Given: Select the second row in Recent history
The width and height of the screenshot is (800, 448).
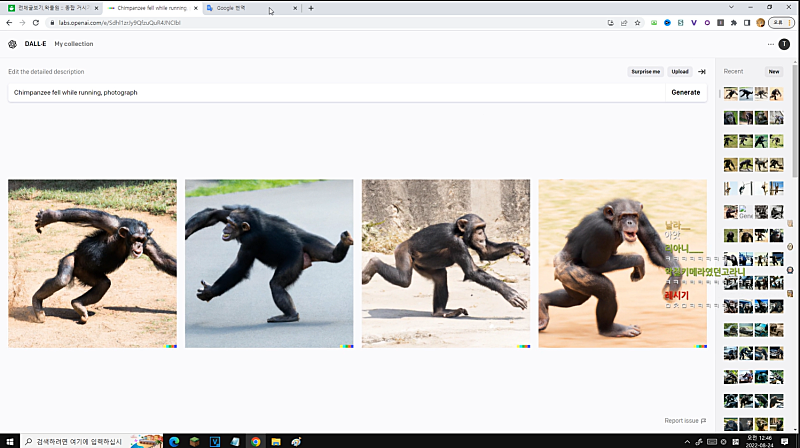Looking at the screenshot, I should [753, 118].
